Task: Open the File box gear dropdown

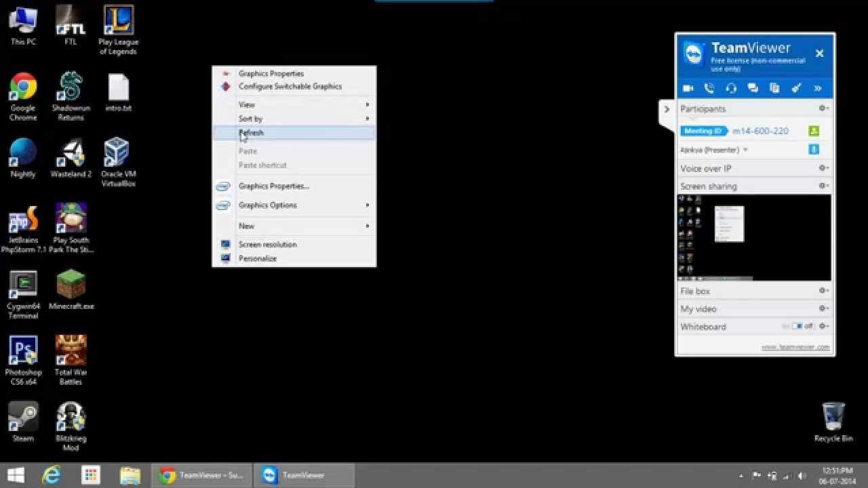Action: [x=823, y=291]
